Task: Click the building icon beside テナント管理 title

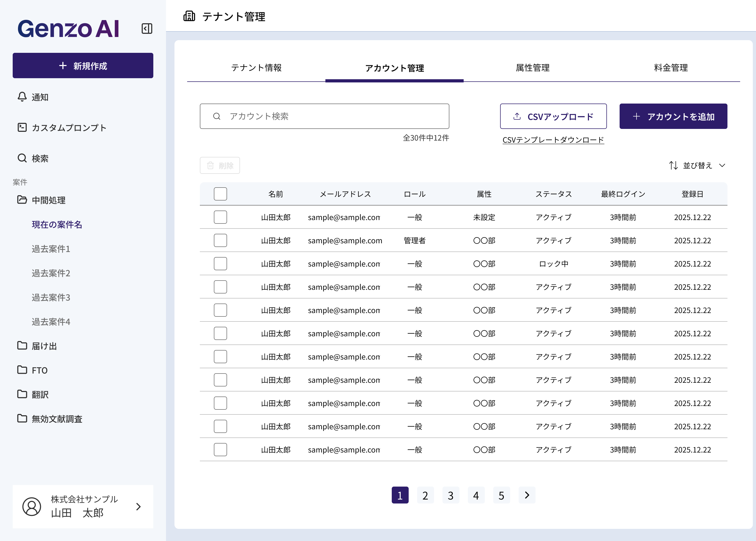Action: [x=189, y=16]
